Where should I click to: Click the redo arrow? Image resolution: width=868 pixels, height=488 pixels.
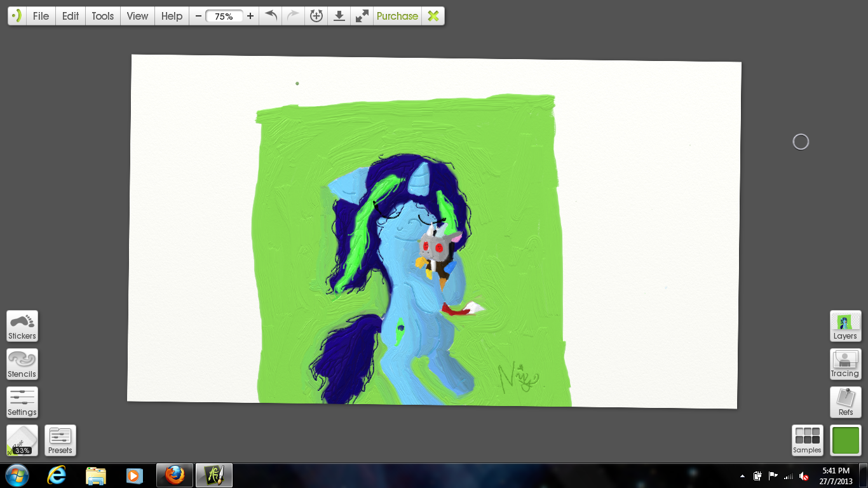point(293,16)
